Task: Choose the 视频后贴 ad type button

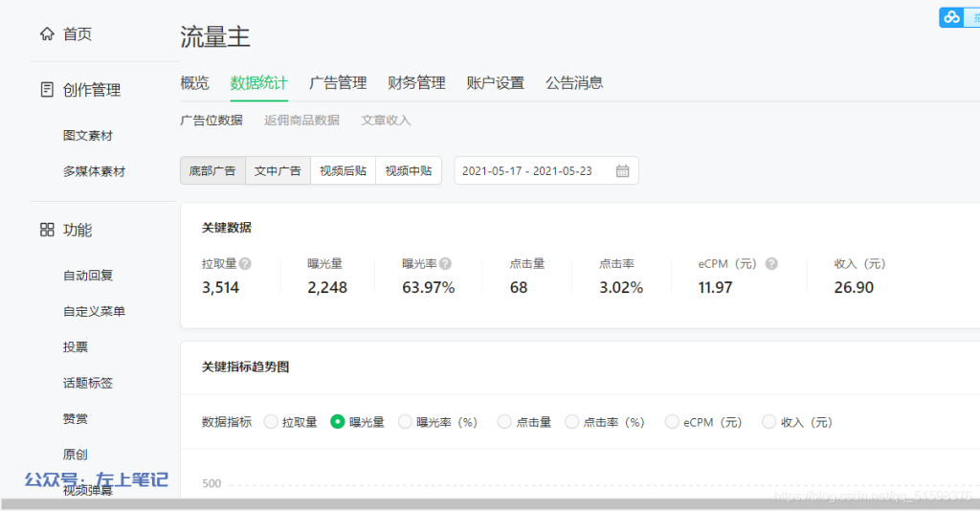Action: (344, 170)
